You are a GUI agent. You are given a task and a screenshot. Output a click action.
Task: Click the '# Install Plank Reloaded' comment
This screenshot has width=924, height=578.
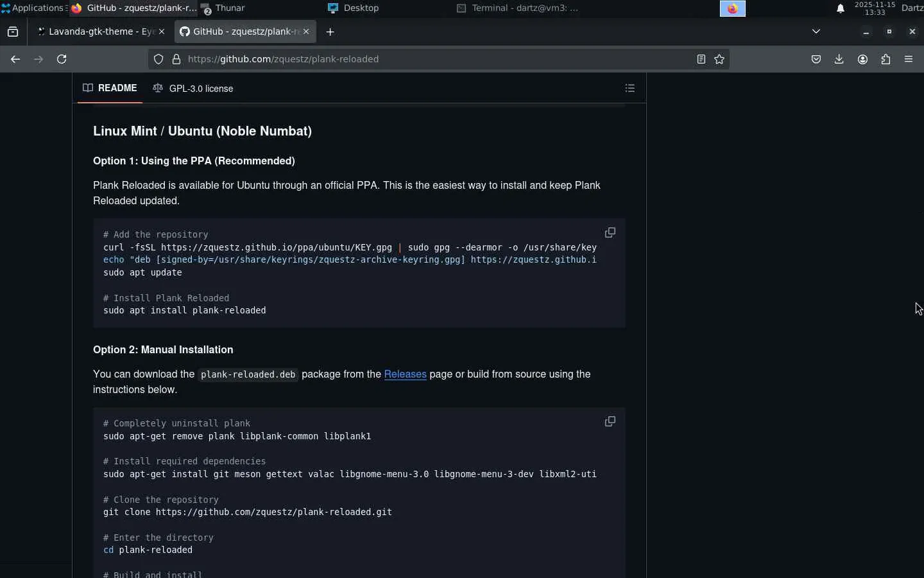(x=166, y=298)
